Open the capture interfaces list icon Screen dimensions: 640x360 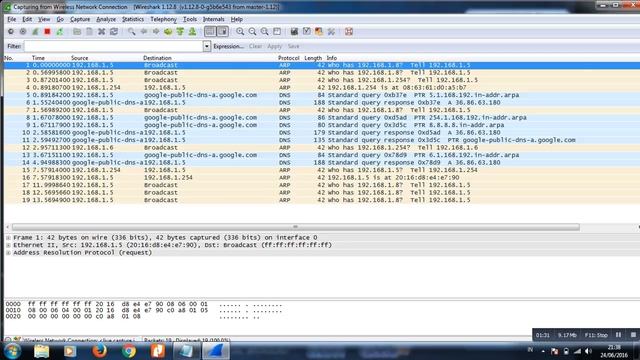point(11,31)
